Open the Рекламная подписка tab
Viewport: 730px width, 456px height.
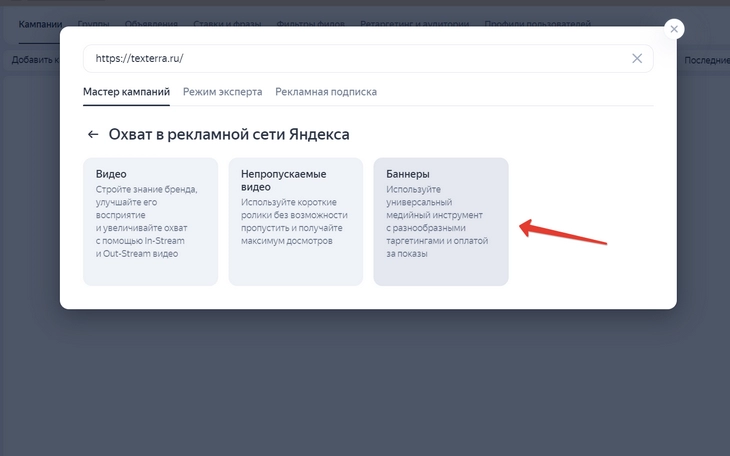(x=326, y=92)
